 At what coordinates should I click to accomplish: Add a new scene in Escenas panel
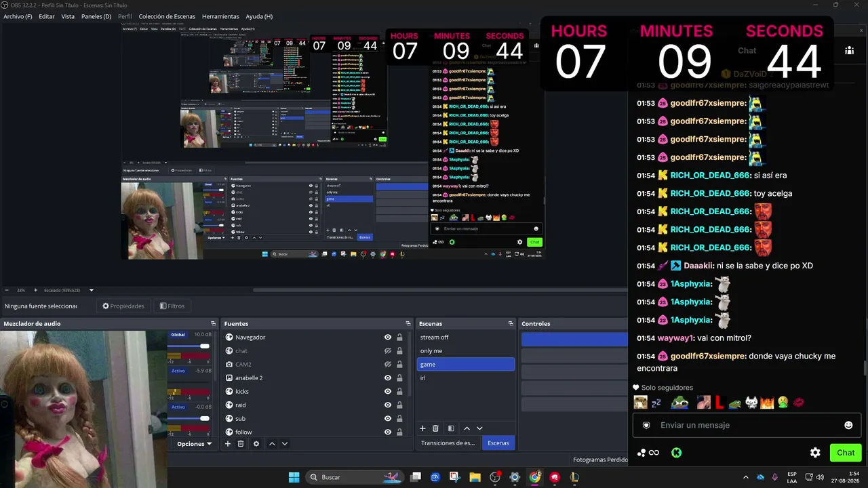[x=422, y=428]
